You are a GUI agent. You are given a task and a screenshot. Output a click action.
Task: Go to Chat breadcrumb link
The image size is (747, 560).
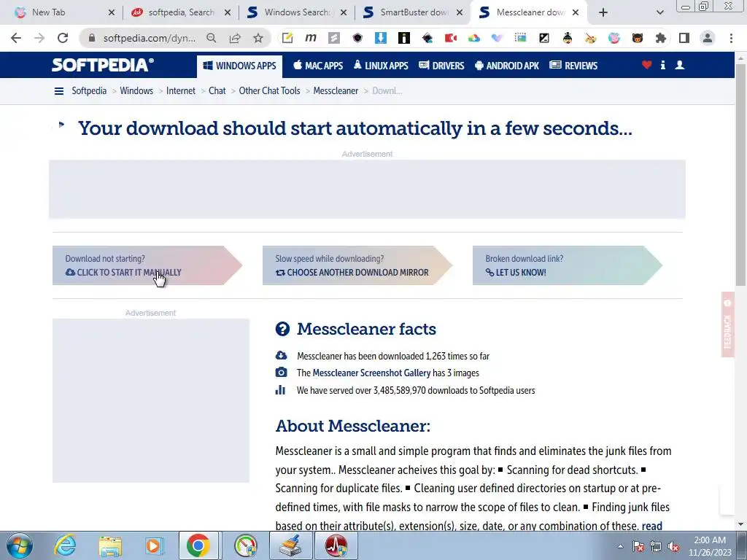coord(217,91)
